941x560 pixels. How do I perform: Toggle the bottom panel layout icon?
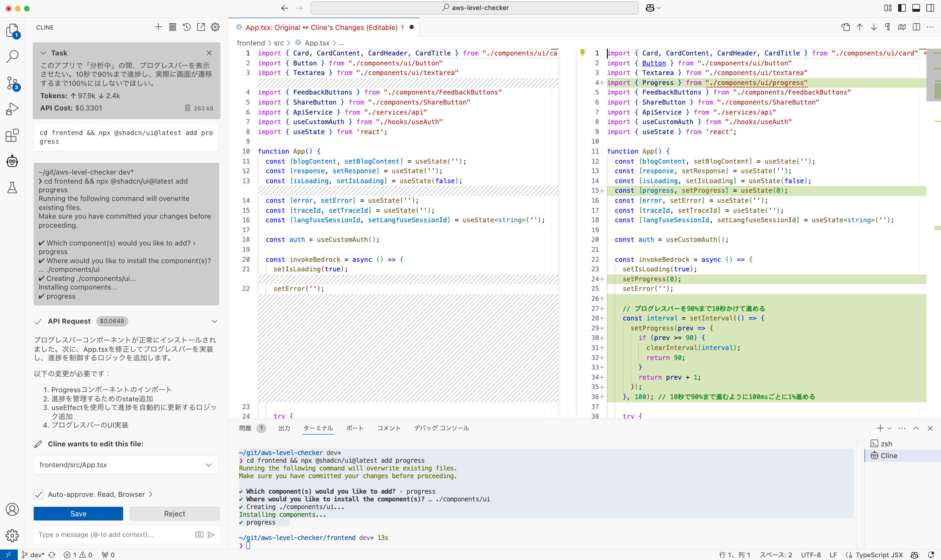[x=916, y=8]
